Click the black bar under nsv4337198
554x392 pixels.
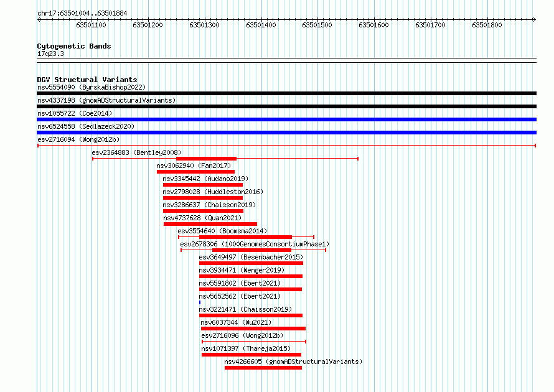(x=286, y=106)
